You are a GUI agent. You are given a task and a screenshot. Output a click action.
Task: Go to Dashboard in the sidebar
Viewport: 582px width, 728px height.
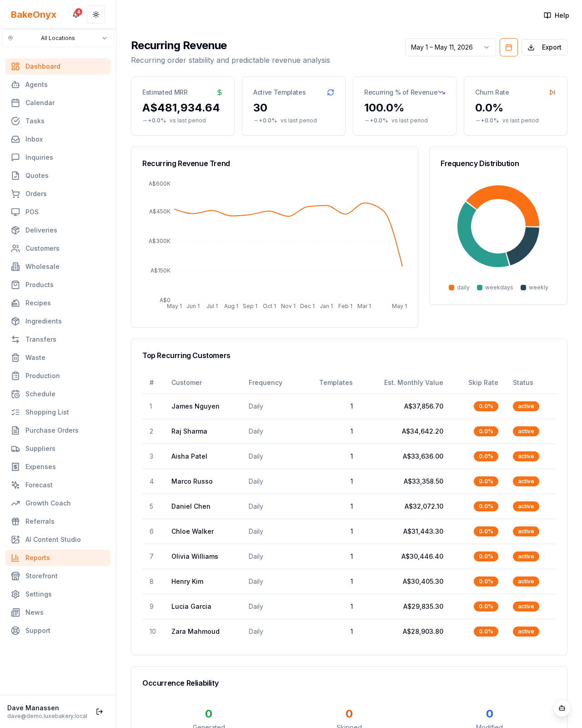tap(58, 66)
